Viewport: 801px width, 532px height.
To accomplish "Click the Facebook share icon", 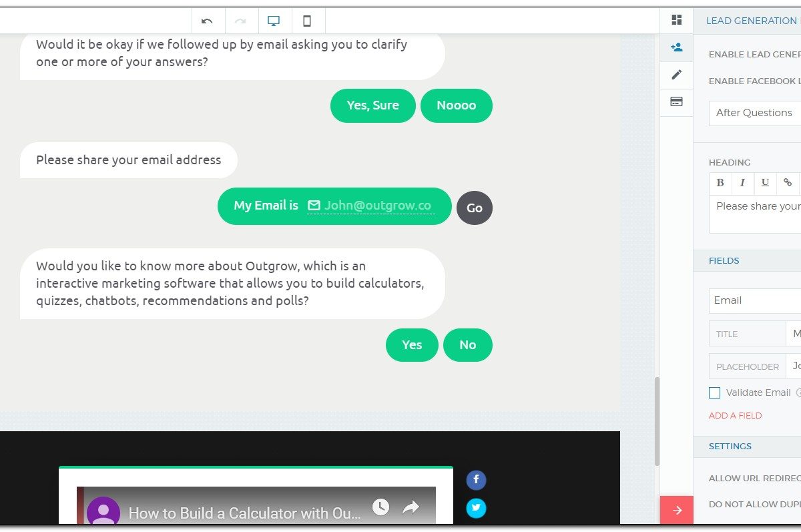I will (x=476, y=480).
